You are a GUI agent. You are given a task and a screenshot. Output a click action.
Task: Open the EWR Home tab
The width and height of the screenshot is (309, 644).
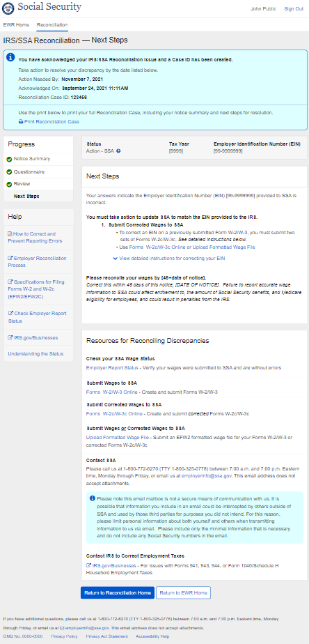click(16, 24)
